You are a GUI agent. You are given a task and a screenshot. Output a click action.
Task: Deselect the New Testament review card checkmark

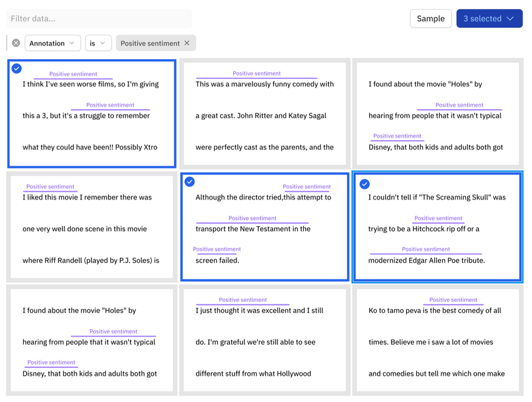pos(190,182)
